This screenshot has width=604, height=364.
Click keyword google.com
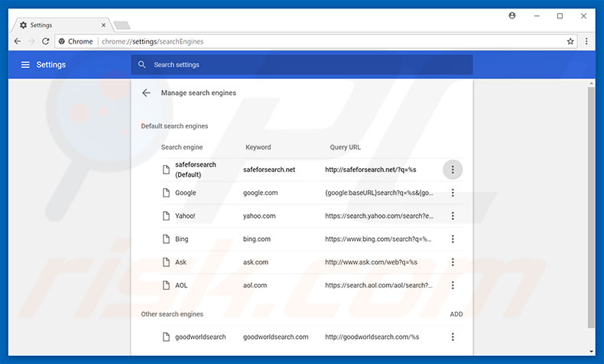tap(260, 193)
